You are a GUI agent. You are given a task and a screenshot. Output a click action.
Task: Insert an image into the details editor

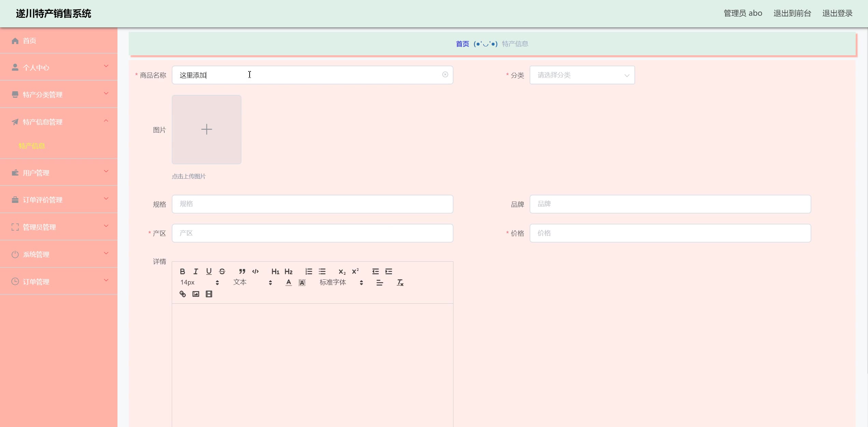click(x=196, y=294)
